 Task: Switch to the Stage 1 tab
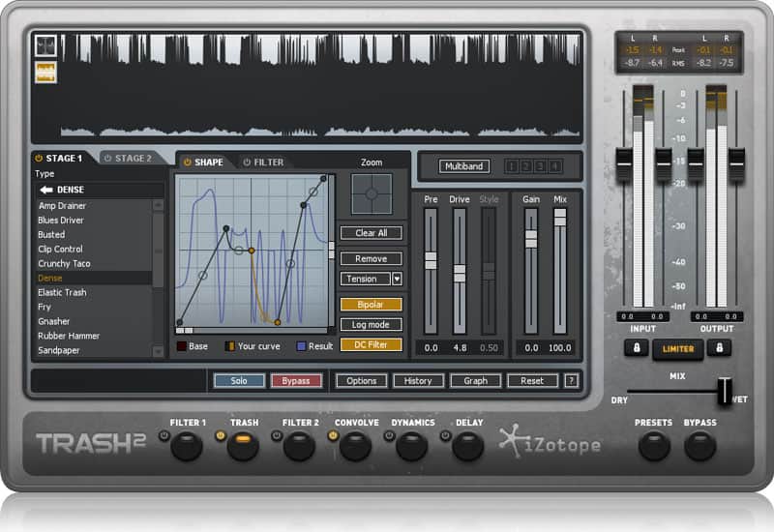tap(64, 159)
